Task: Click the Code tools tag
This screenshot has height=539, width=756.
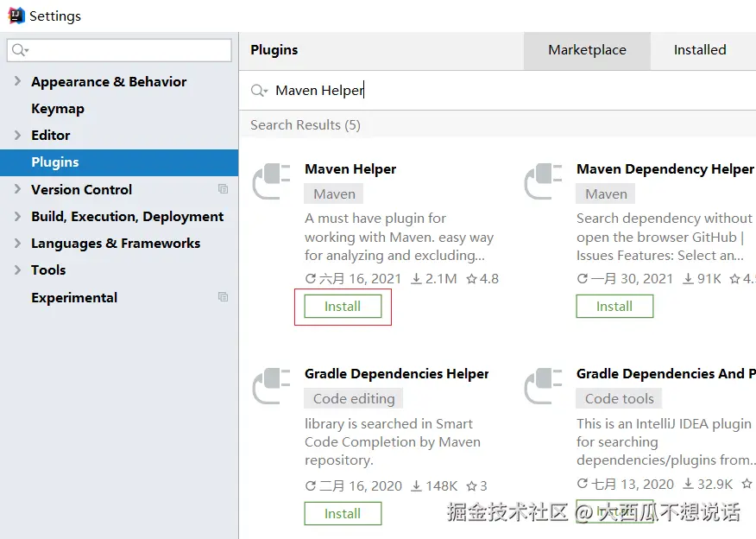Action: 619,398
